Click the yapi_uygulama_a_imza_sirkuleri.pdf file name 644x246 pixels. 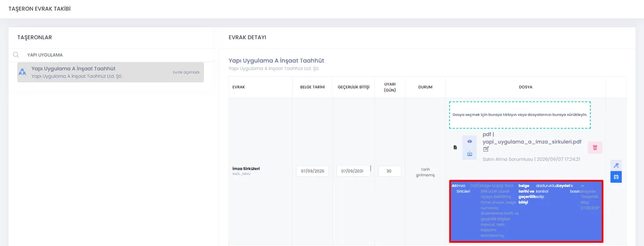point(532,142)
